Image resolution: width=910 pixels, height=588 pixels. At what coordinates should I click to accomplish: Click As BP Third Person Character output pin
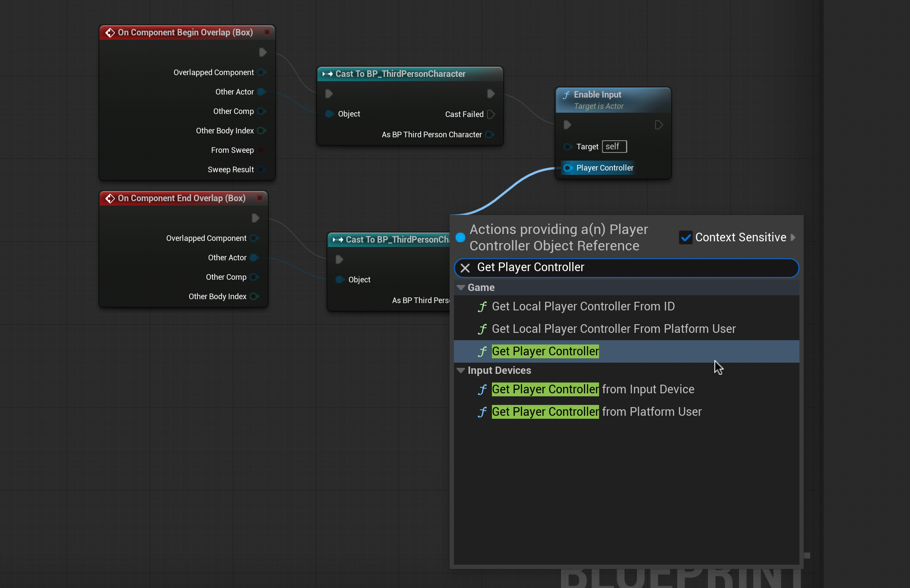[489, 135]
